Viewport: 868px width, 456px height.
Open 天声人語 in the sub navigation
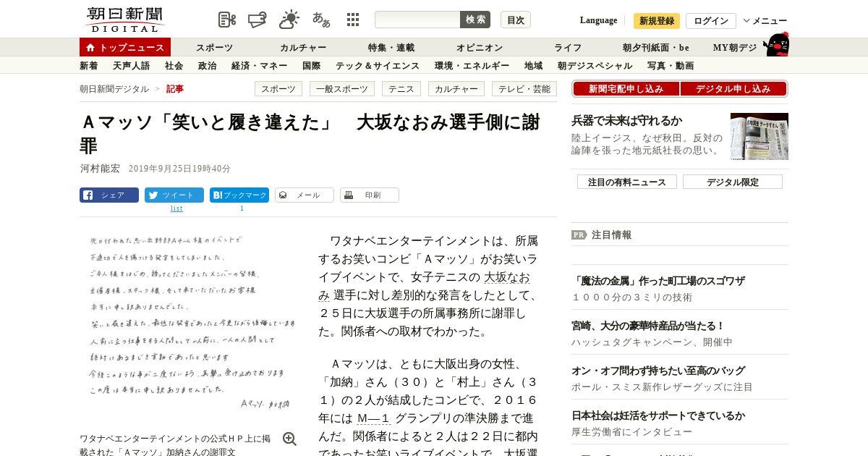(132, 65)
